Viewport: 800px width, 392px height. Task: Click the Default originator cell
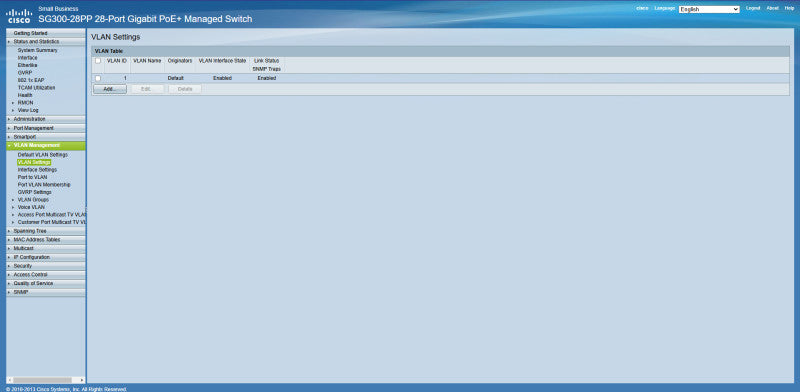coord(176,78)
